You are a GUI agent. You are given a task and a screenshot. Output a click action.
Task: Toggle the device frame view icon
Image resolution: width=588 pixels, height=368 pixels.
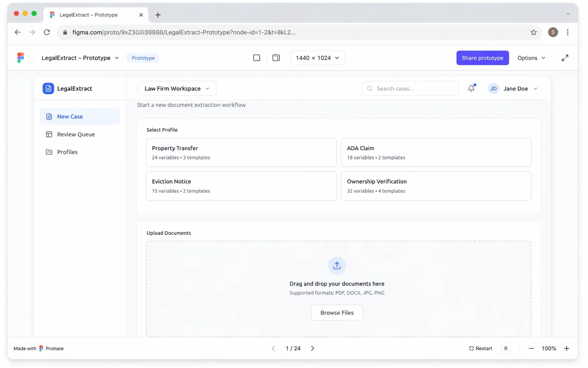click(x=257, y=58)
